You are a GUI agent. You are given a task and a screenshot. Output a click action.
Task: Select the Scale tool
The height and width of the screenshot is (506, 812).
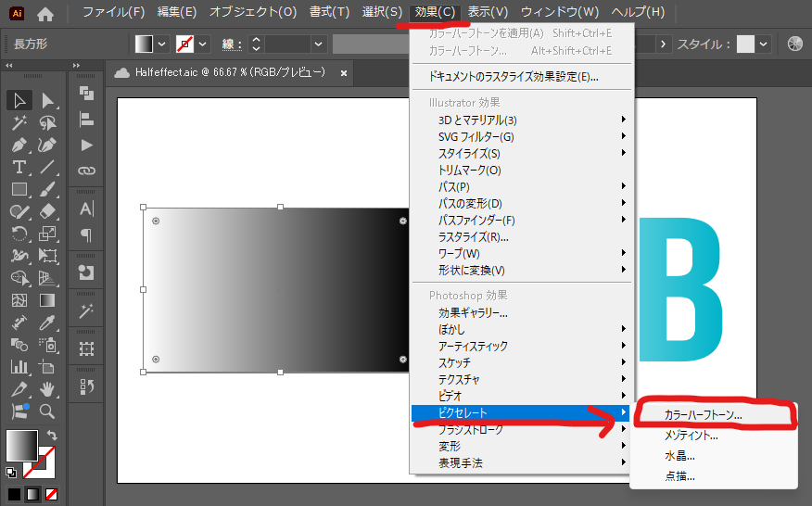[47, 234]
